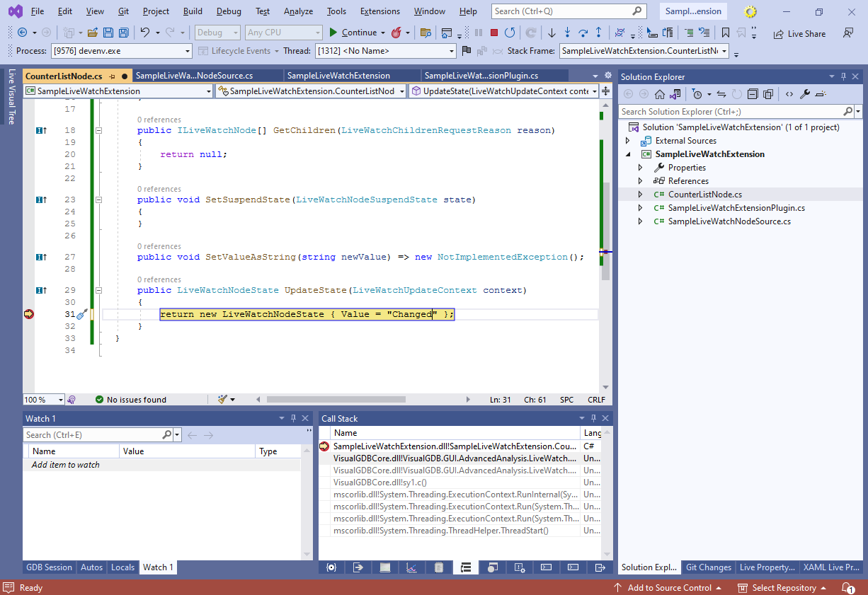Click the Show Next Statement arrow icon
868x595 pixels.
click(x=552, y=33)
